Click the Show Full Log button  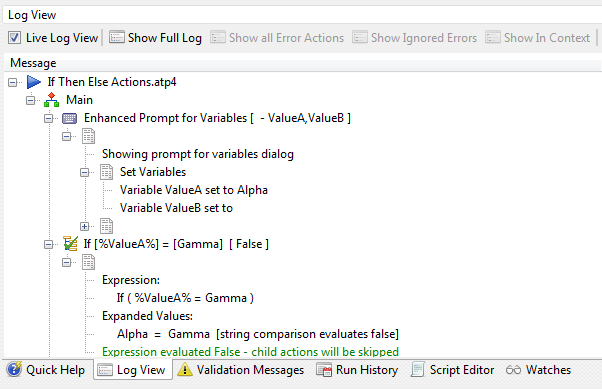[x=155, y=38]
